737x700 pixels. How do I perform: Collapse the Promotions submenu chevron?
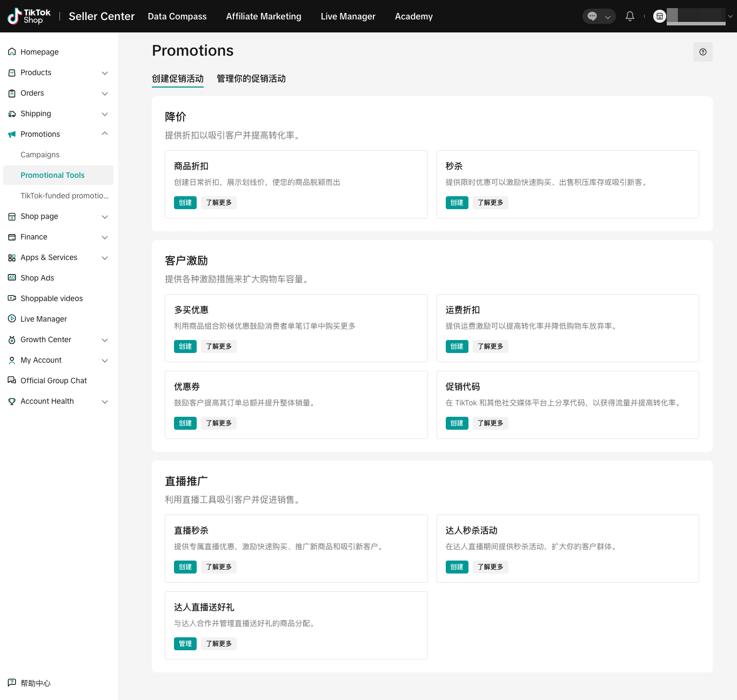[x=105, y=134]
